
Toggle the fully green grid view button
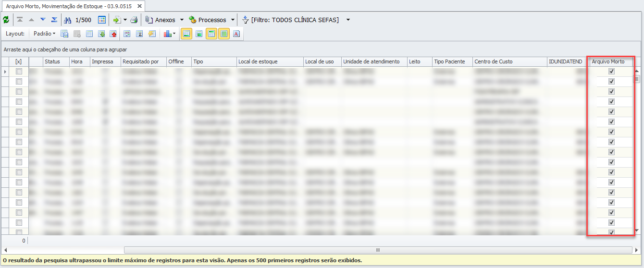tap(224, 34)
